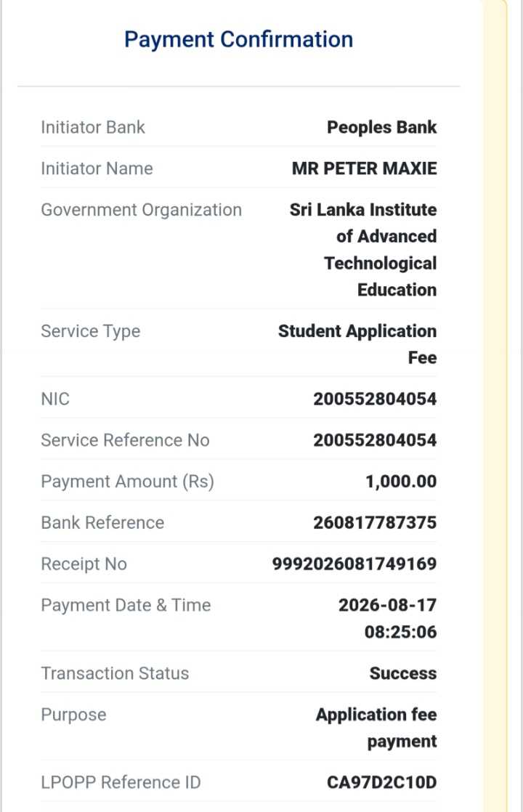The width and height of the screenshot is (523, 812).
Task: Select the Peoples Bank initiator bank value
Action: click(x=381, y=127)
